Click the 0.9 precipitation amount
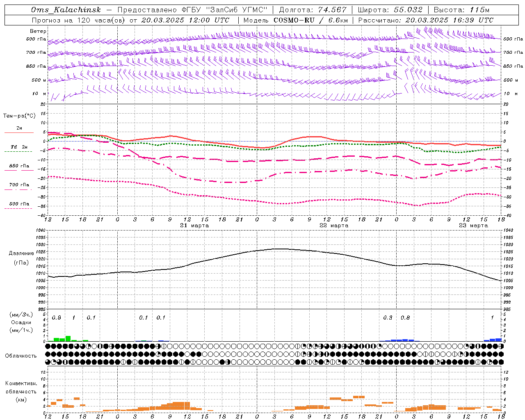 tap(57, 318)
